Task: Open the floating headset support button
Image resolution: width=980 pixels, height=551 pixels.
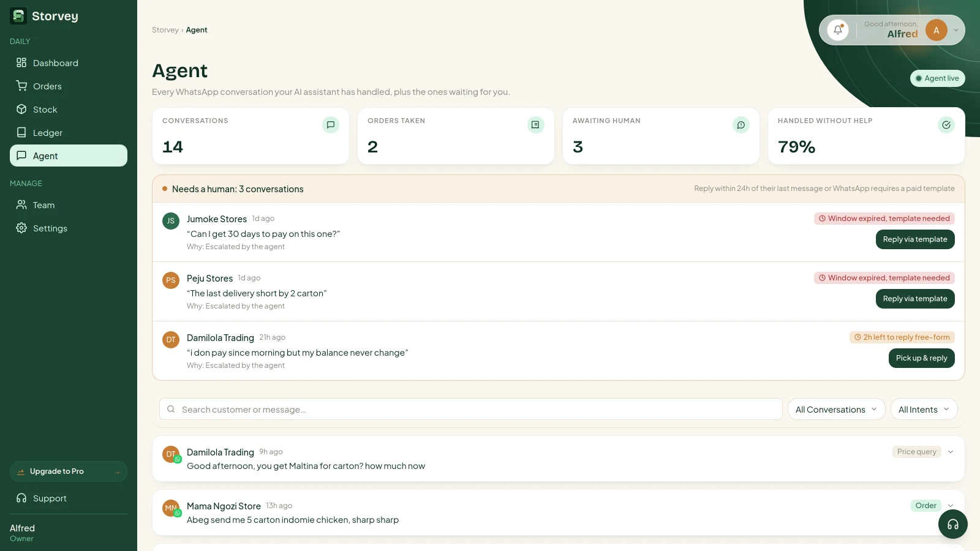Action: pos(953,524)
